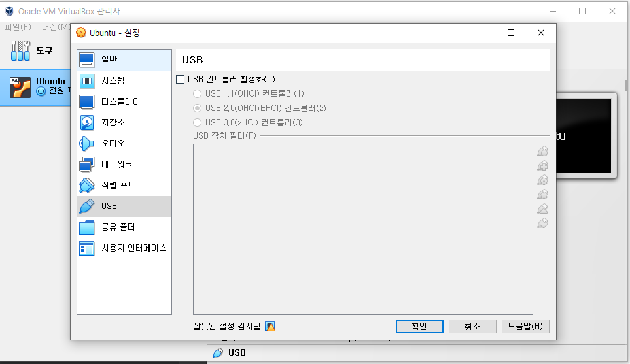Click the 도움말(H) help button
Viewport: 630px width, 364px height.
[x=525, y=326]
